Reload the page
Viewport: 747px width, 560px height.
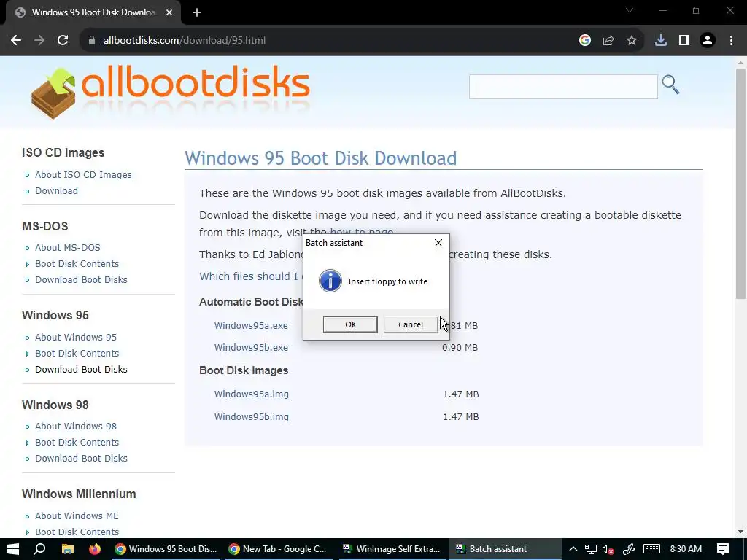click(x=63, y=41)
